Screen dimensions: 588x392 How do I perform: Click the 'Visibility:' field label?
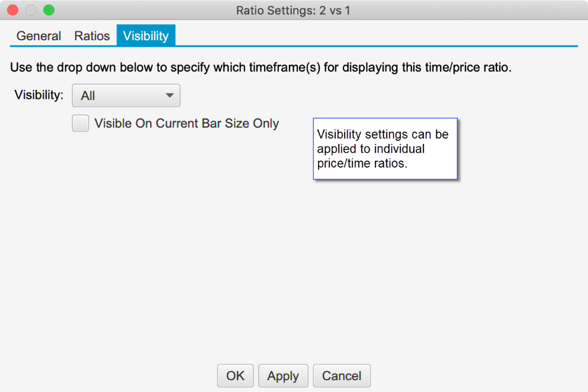pos(39,95)
